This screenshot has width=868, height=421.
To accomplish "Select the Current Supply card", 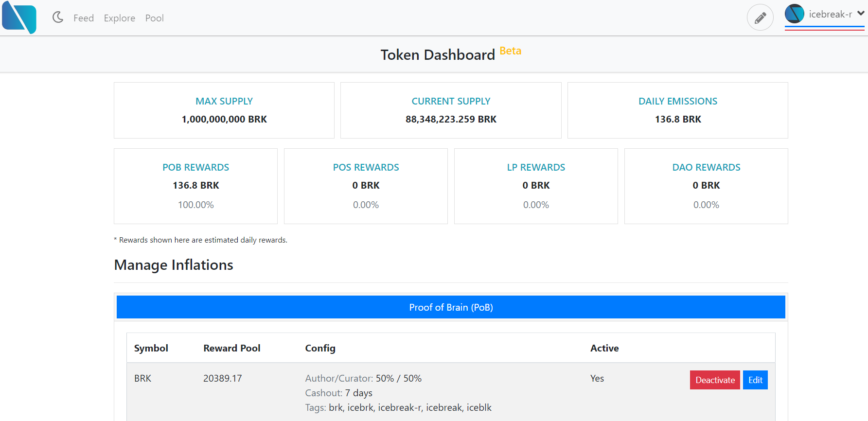I will tap(451, 110).
